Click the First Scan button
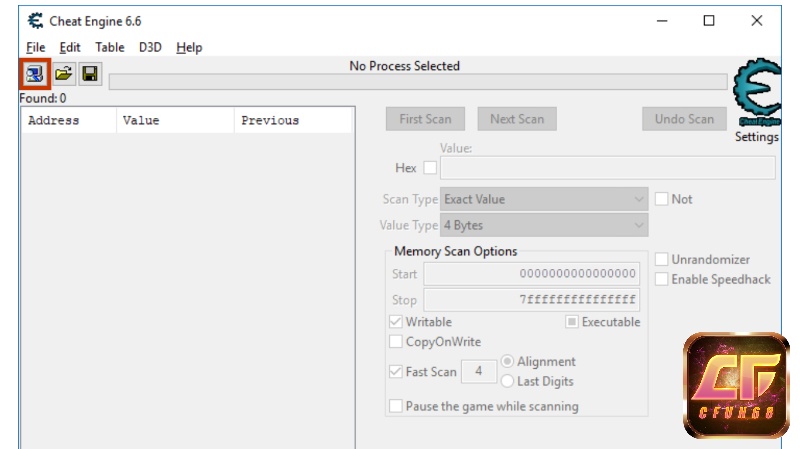The height and width of the screenshot is (449, 800). [425, 119]
